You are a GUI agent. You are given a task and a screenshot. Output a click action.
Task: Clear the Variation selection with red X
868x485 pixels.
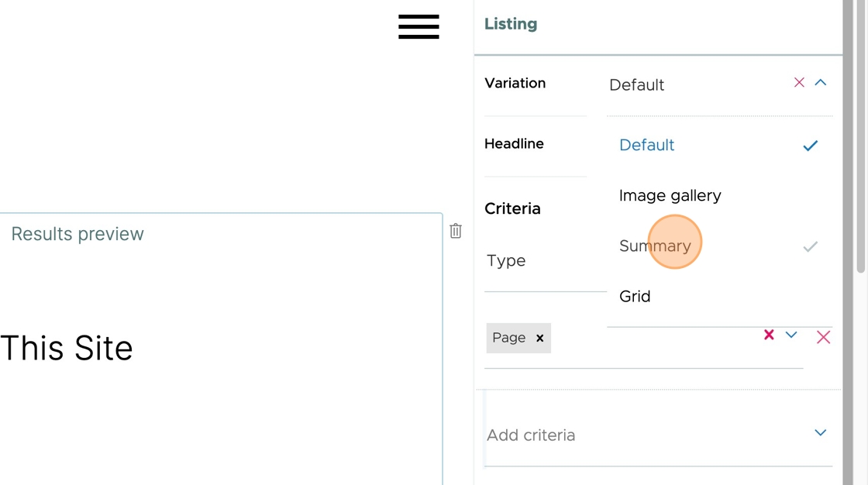coord(799,82)
